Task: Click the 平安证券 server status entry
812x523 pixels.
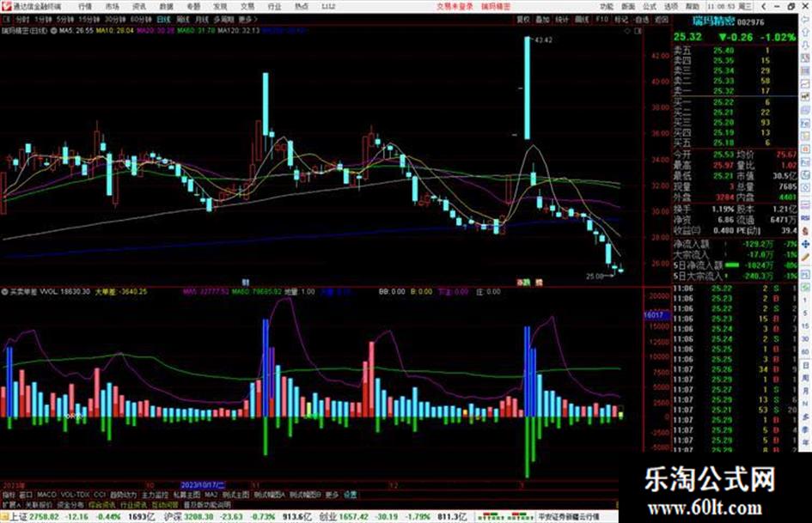Action: click(x=569, y=517)
